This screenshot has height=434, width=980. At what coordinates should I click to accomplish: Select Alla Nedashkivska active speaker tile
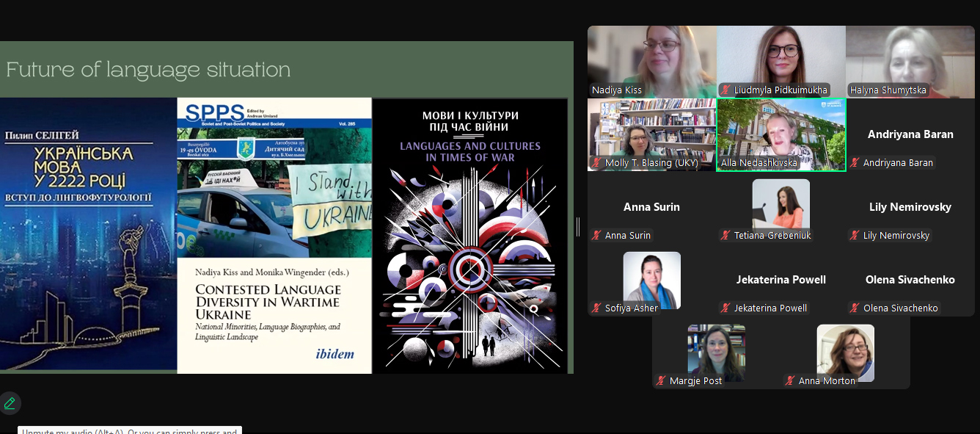pyautogui.click(x=781, y=134)
